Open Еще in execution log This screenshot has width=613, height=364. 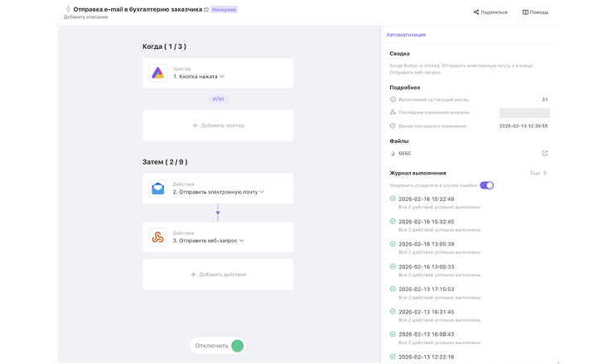coord(538,173)
